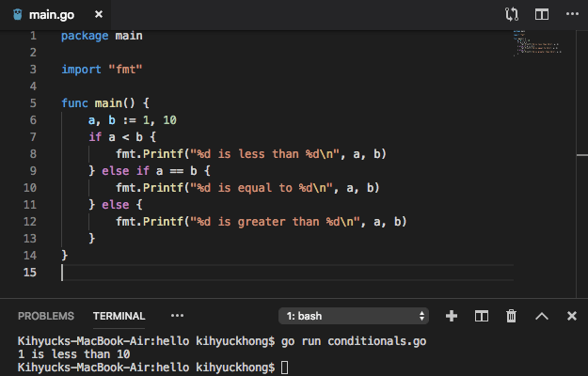This screenshot has width=588, height=376.
Task: Click 'if' keyword on line 7
Action: (x=95, y=137)
